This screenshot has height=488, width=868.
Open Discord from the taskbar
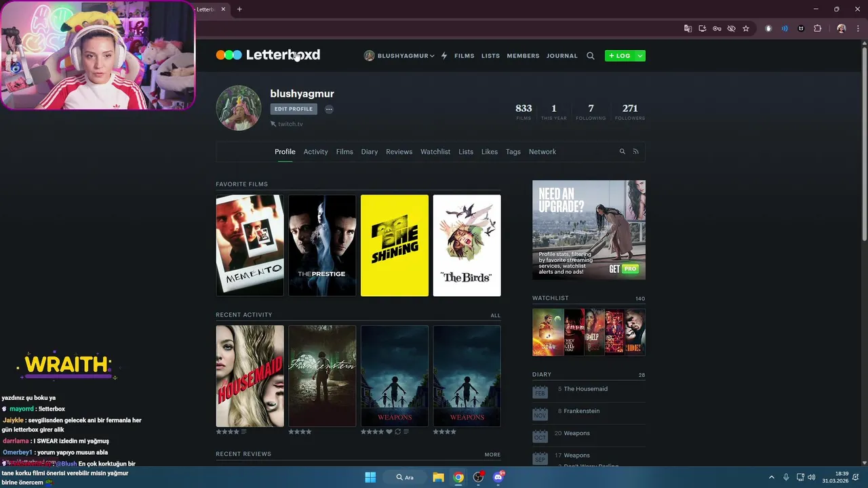tap(498, 477)
